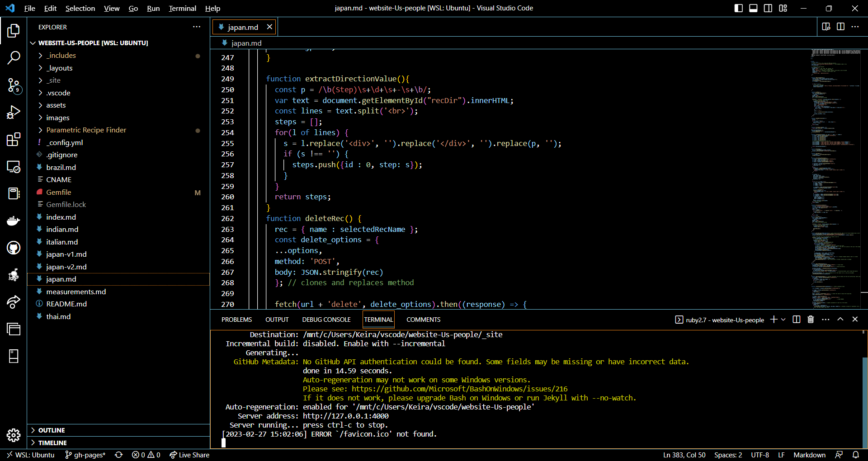Open explorer Views and More Actions menu
The width and height of the screenshot is (868, 461).
(x=197, y=27)
